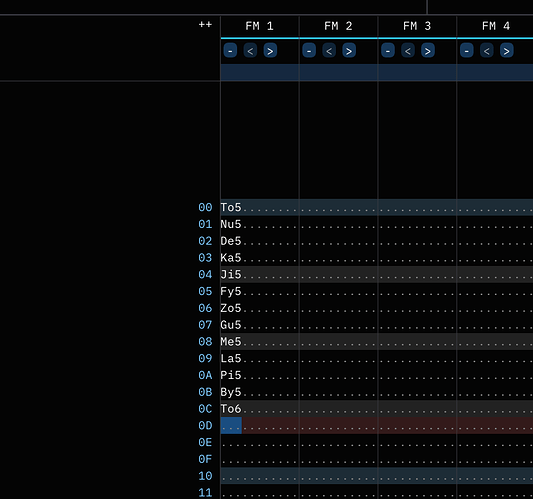The image size is (533, 499).
Task: Click the minus button under FM 3
Action: [x=388, y=51]
